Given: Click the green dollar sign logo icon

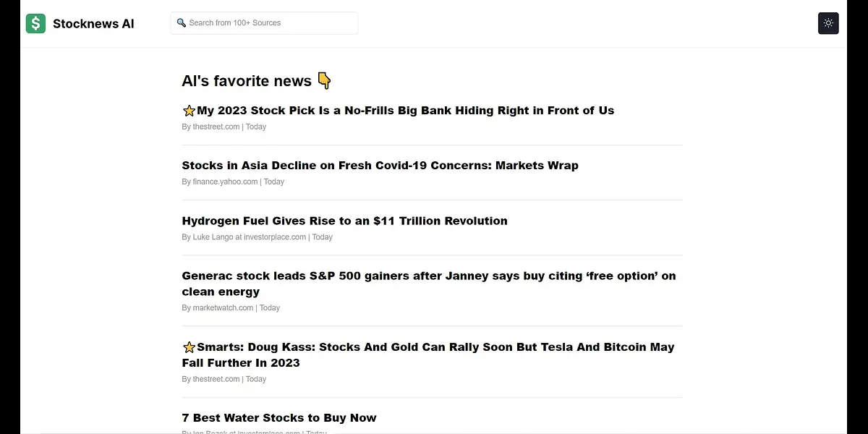Looking at the screenshot, I should click(35, 23).
